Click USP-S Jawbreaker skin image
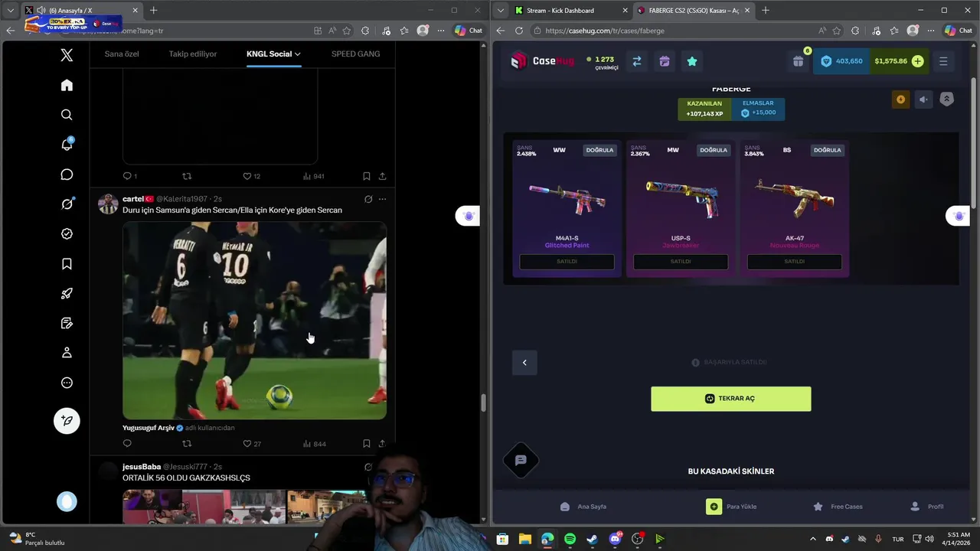This screenshot has height=551, width=980. click(x=681, y=198)
